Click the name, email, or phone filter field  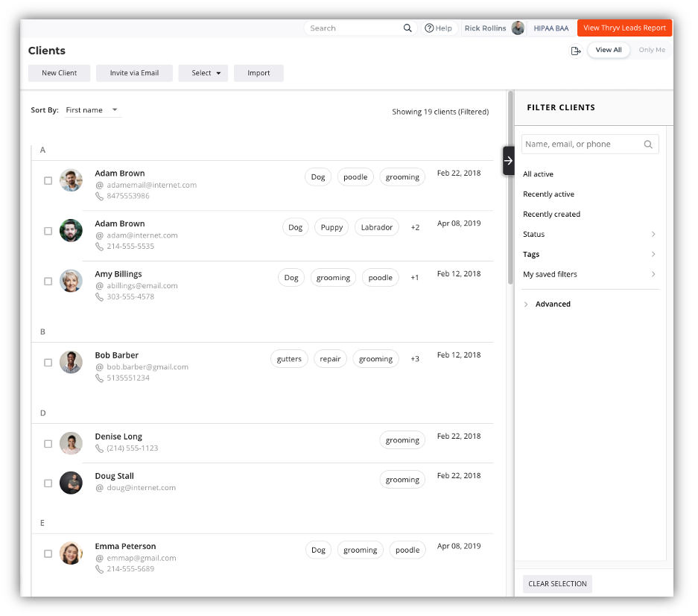click(x=581, y=144)
